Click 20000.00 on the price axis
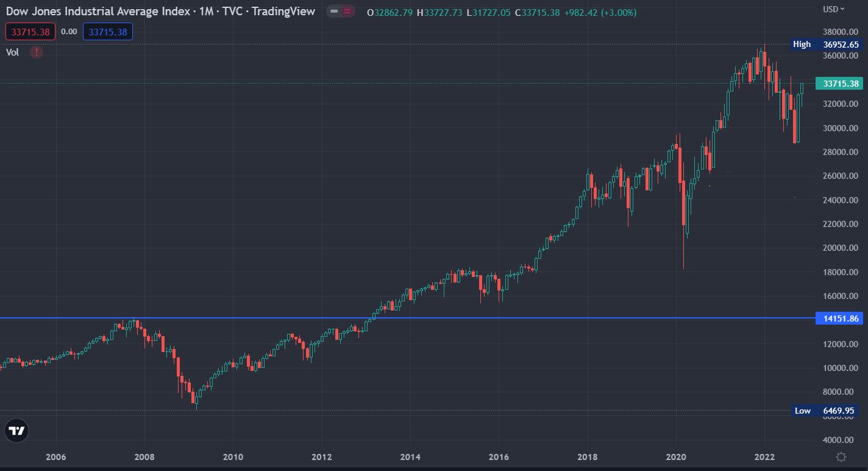 click(841, 248)
